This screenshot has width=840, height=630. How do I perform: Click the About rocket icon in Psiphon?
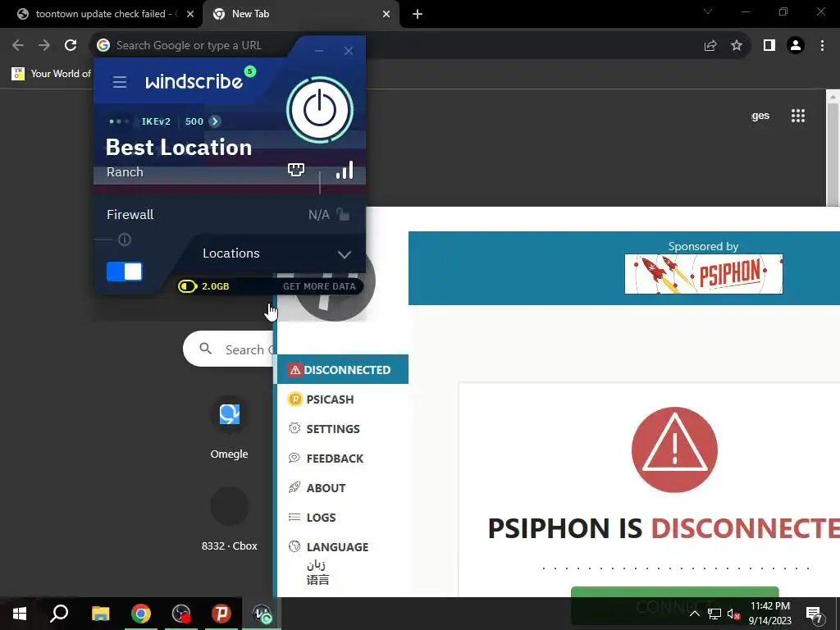(294, 487)
